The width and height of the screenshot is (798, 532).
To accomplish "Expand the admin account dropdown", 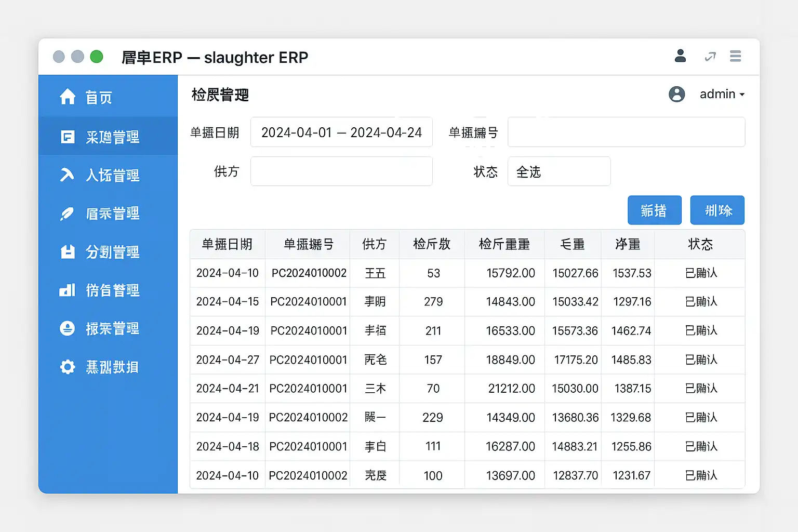I will (x=722, y=94).
